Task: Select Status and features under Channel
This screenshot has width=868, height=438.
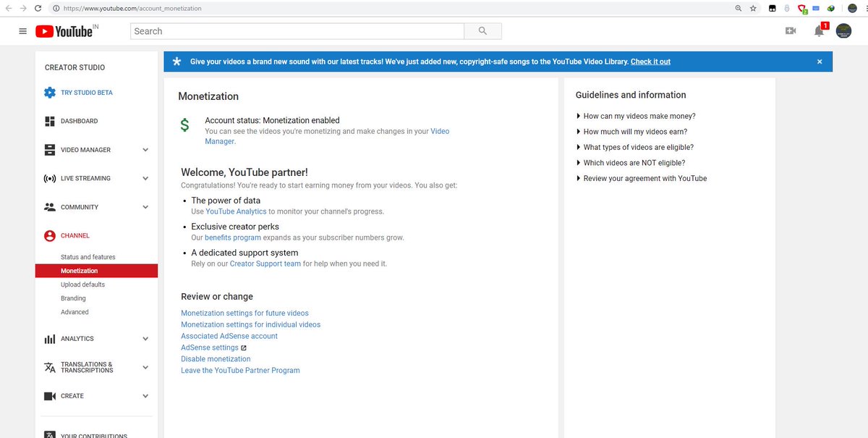Action: click(x=88, y=257)
